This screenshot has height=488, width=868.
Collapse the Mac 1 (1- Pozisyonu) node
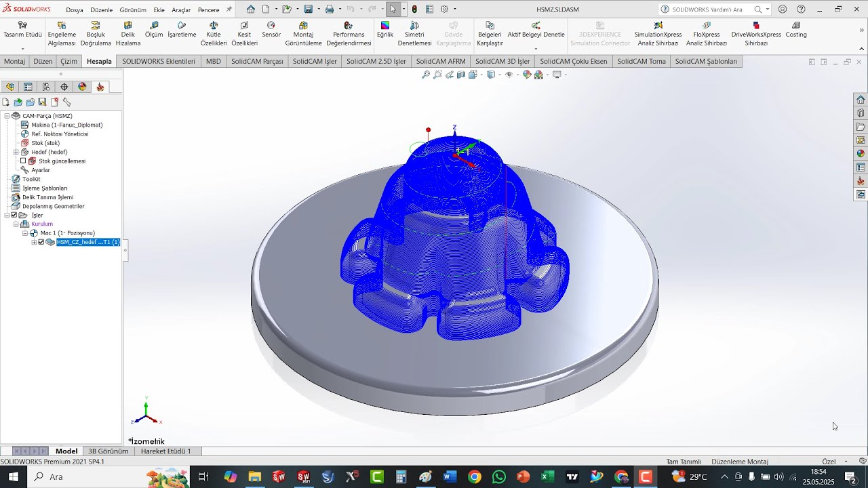coord(25,233)
